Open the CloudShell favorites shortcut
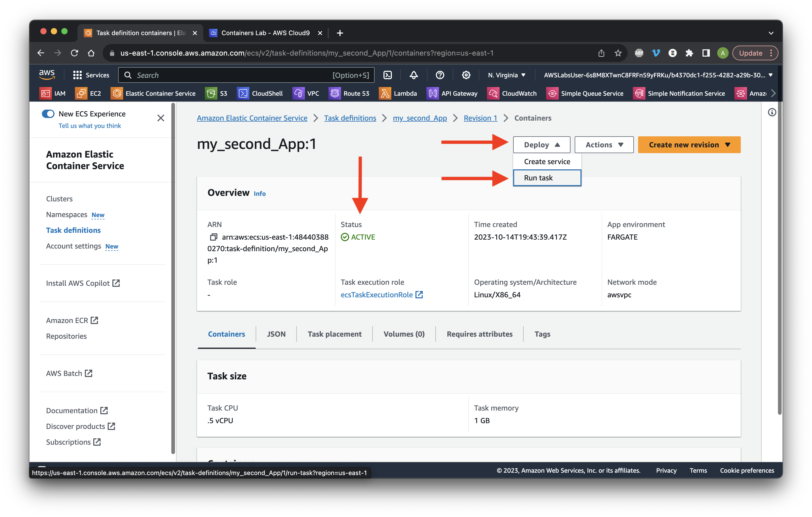The height and width of the screenshot is (517, 812). [260, 94]
